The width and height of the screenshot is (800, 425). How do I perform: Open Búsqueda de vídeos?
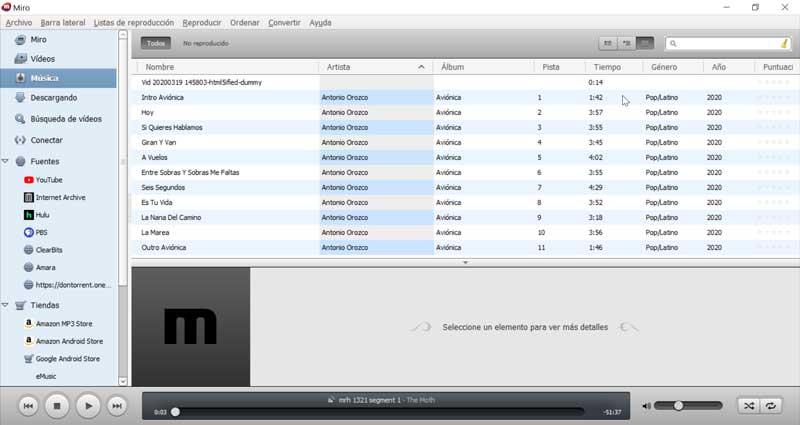(x=65, y=119)
